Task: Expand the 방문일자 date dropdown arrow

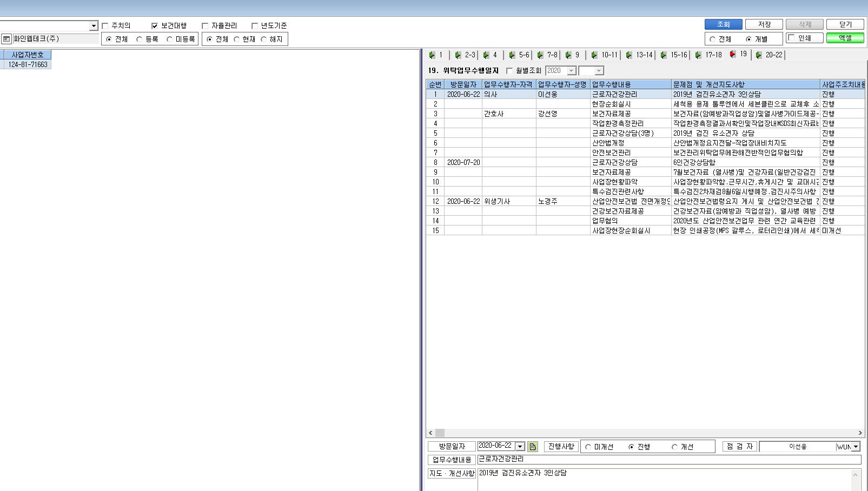Action: pos(520,447)
